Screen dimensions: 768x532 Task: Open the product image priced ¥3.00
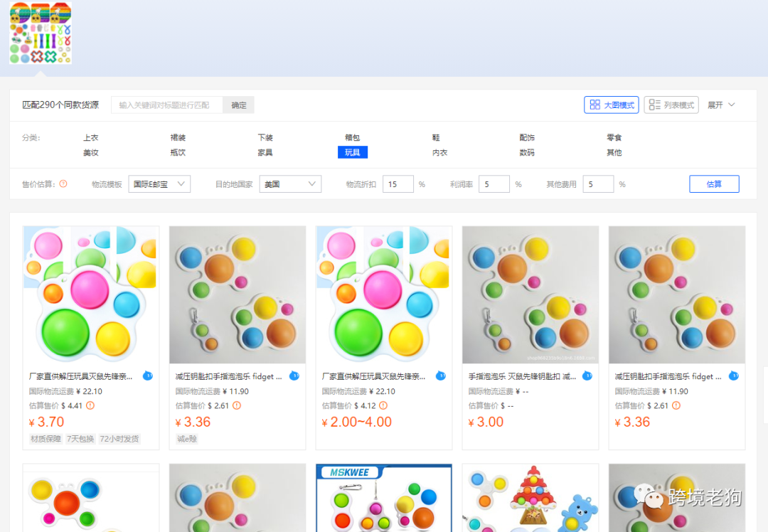(530, 294)
